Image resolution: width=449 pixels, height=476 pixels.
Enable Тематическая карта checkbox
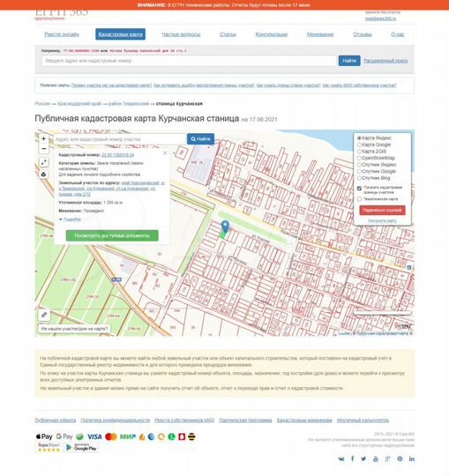pos(359,199)
